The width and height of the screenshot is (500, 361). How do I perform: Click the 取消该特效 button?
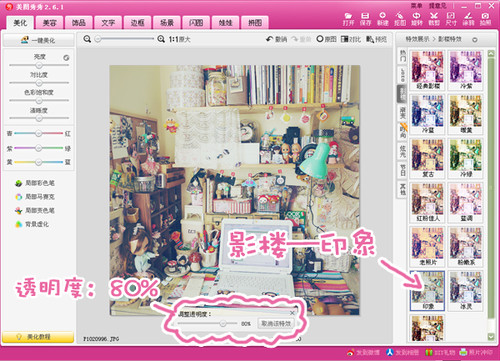(276, 323)
